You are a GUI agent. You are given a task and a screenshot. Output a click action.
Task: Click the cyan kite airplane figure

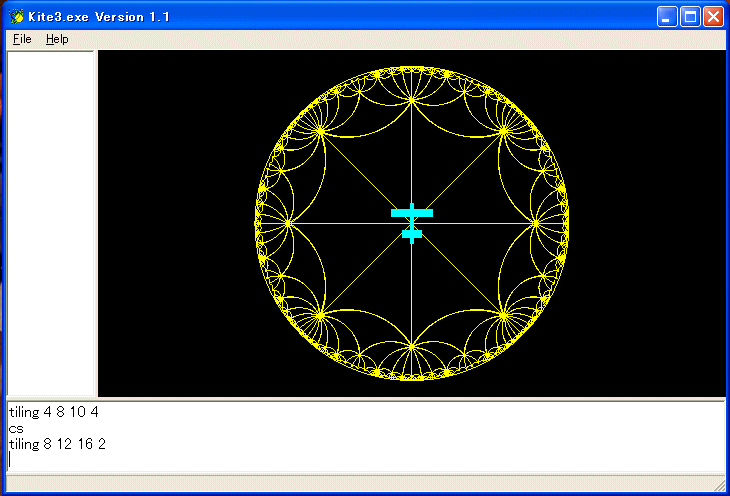point(412,223)
